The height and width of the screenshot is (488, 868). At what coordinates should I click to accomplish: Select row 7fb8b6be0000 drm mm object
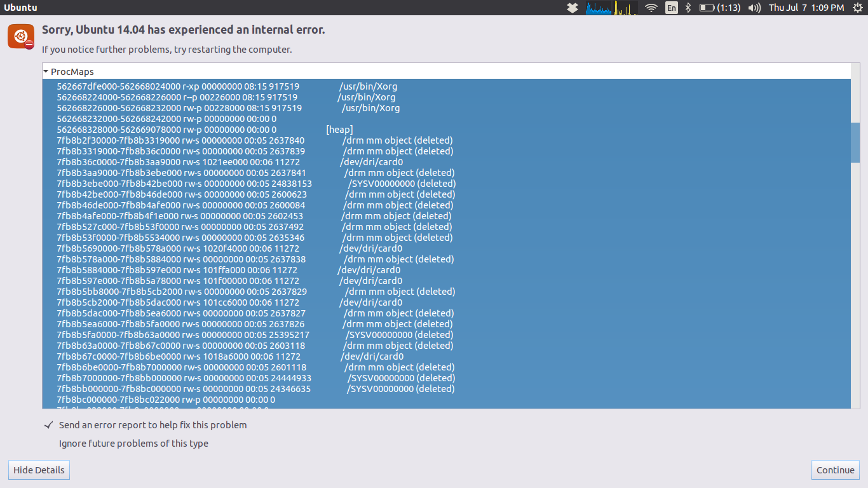pos(446,367)
